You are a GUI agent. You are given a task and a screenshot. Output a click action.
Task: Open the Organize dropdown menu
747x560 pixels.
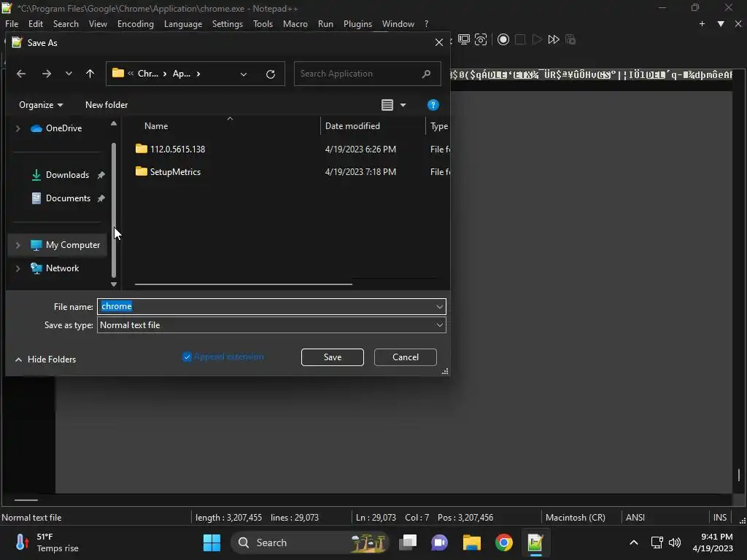coord(41,105)
